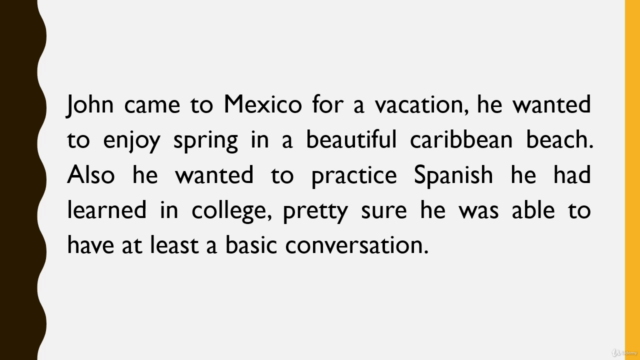Click the word "beach" ending the second line
This screenshot has width=640, height=360.
(x=560, y=139)
